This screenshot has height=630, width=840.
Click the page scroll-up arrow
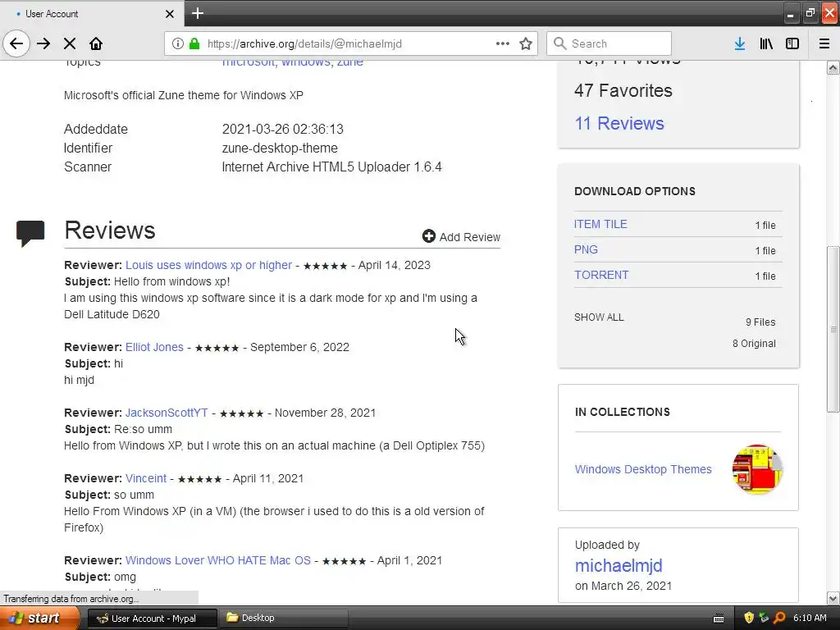(833, 67)
